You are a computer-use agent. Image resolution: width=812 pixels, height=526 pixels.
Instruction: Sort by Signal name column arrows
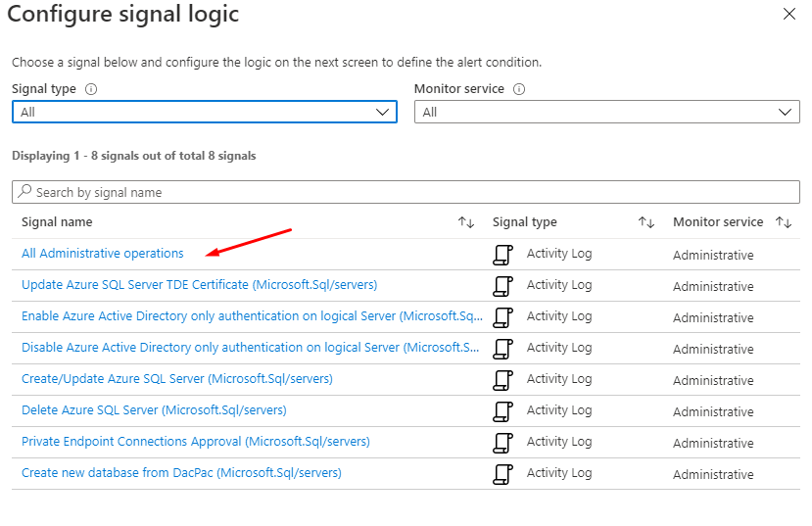click(466, 223)
